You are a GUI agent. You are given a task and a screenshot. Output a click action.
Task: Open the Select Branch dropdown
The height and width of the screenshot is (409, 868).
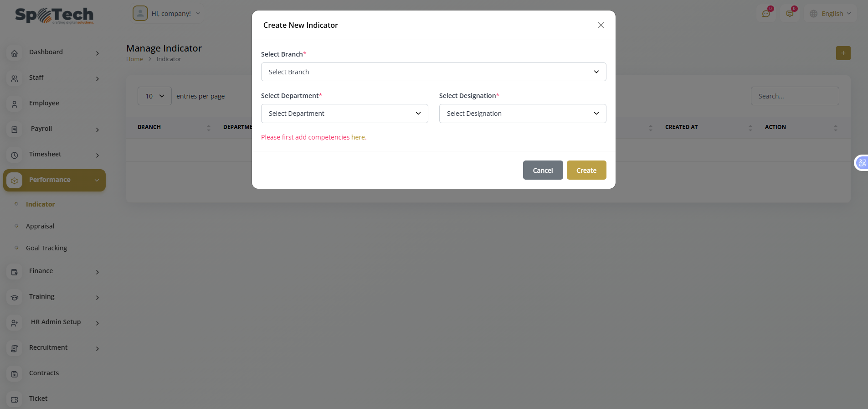tap(433, 72)
